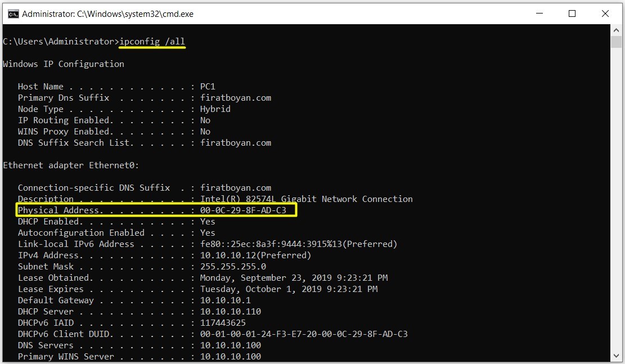Click the Physical Address value 00-0C-29-8F-AD-C3
This screenshot has height=364, width=625.
[243, 210]
